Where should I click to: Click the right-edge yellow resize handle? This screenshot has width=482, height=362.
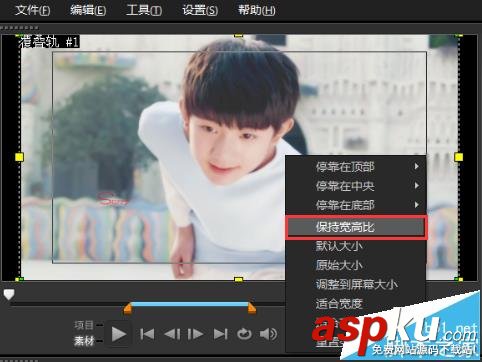[459, 157]
